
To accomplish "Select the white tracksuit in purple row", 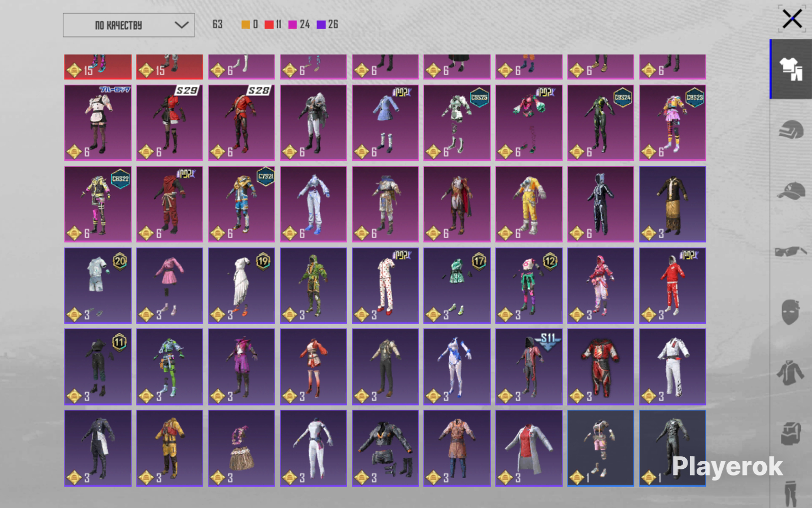I will 672,367.
